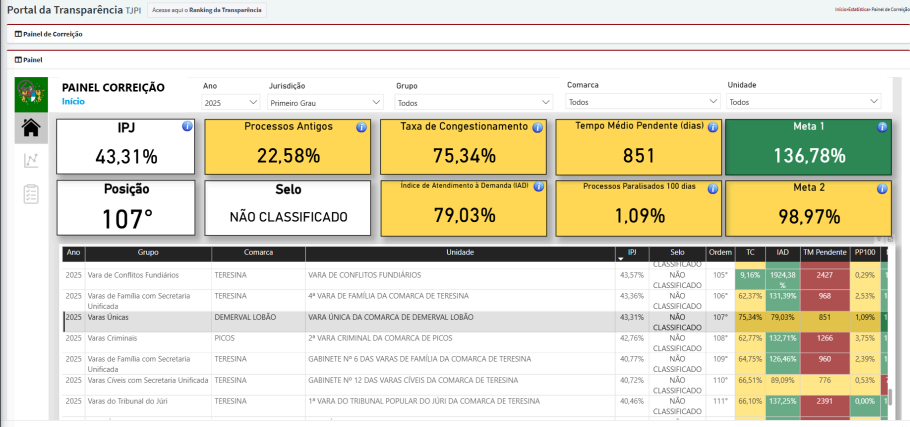The height and width of the screenshot is (427, 910).
Task: Click the TC column header
Action: (750, 253)
